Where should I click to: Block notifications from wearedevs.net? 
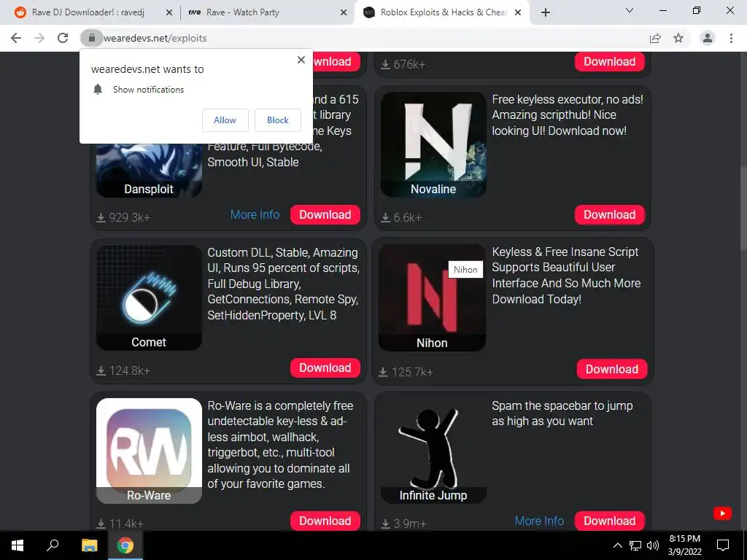(x=278, y=120)
